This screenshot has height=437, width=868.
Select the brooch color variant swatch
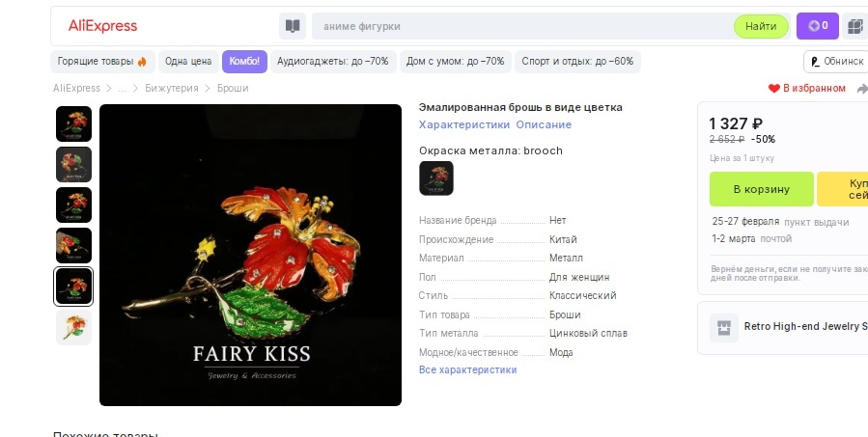pyautogui.click(x=436, y=178)
